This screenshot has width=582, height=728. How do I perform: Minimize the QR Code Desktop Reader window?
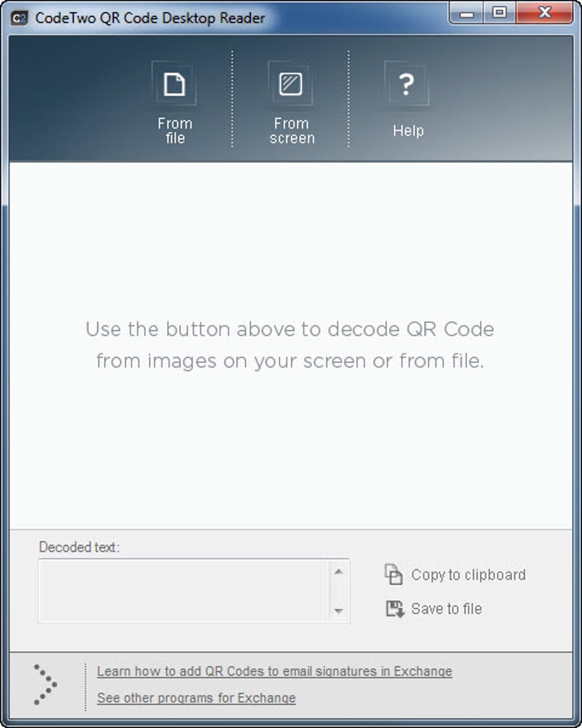tap(467, 13)
